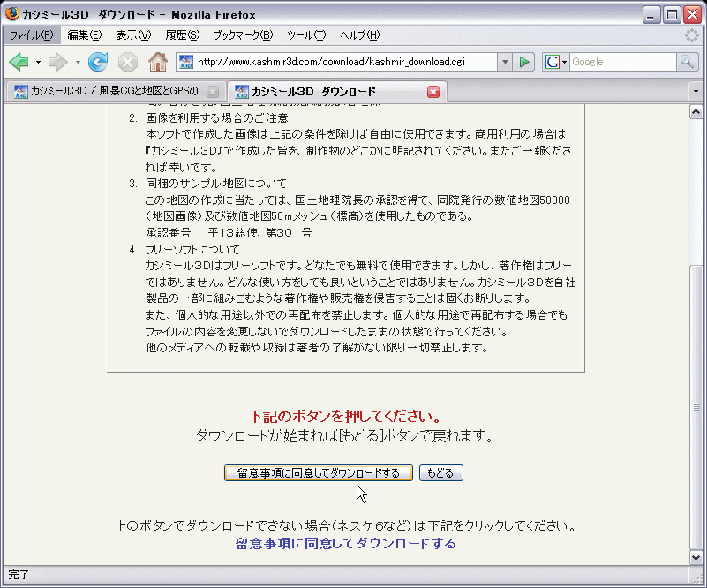707x588 pixels.
Task: Click the heading フリーソフトについて
Action: click(x=192, y=249)
